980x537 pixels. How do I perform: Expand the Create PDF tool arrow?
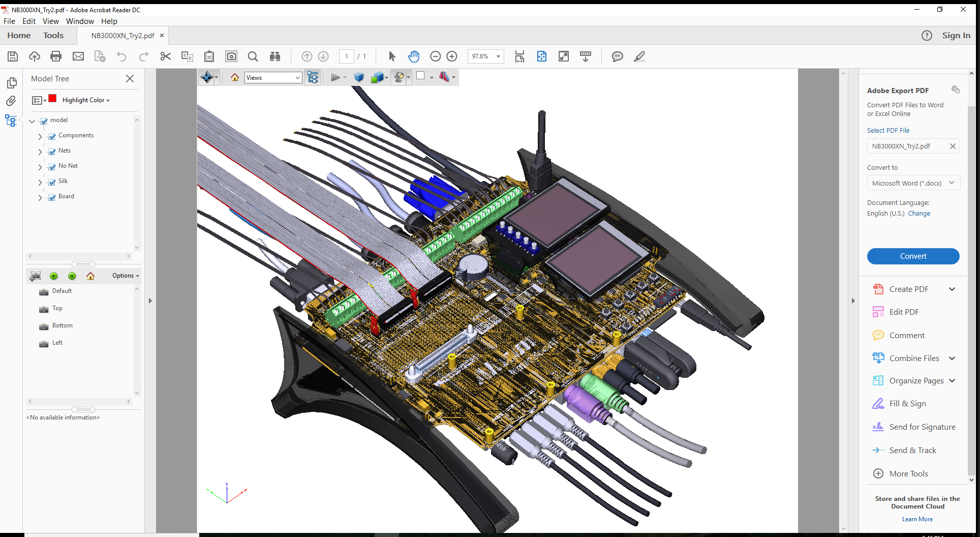click(x=952, y=289)
